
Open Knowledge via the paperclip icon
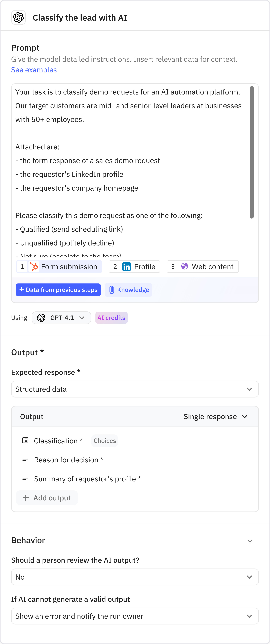coord(112,290)
